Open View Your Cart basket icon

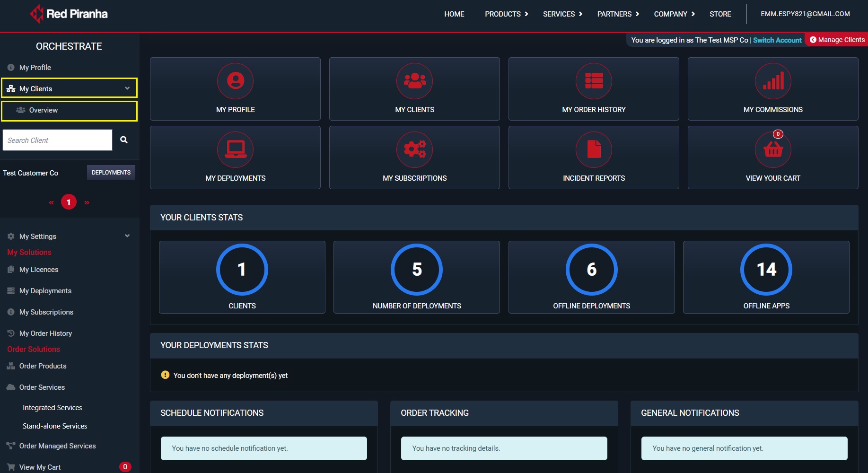773,149
